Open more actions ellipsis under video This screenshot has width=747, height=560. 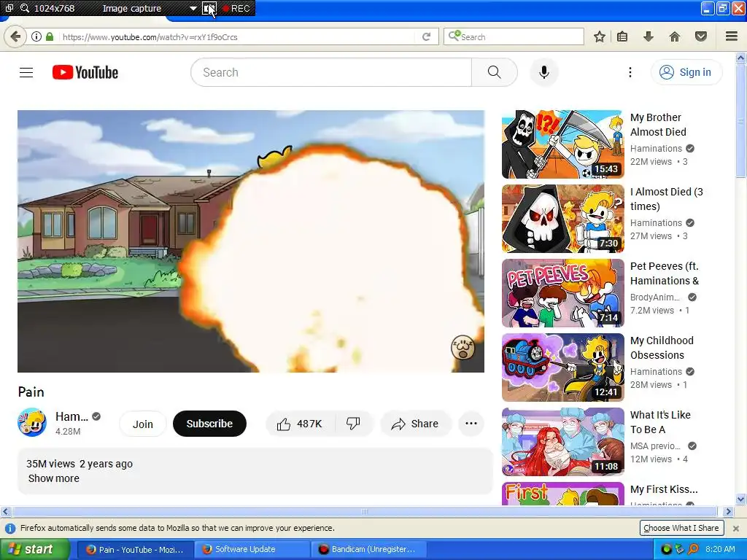tap(471, 424)
